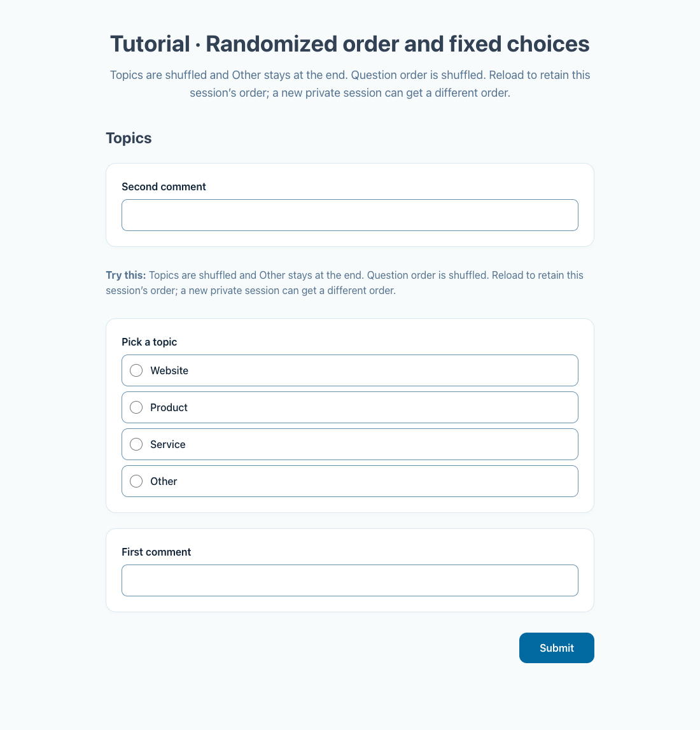Click the right end of the Website option row
The image size is (700, 730).
pos(559,370)
